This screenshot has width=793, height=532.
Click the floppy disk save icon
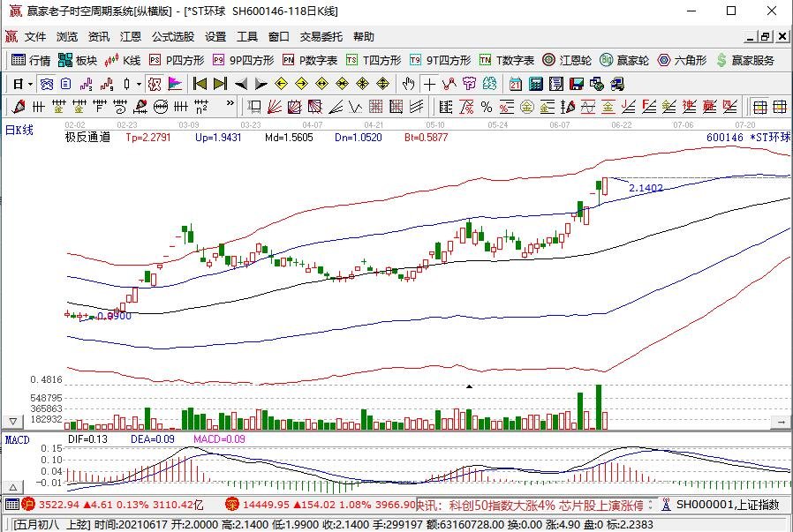point(576,84)
